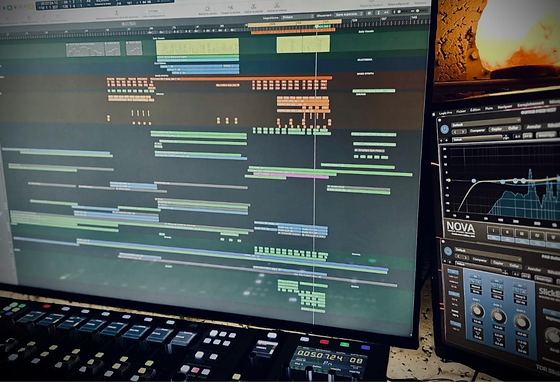Image resolution: width=560 pixels, height=382 pixels.
Task: Open the Glissement drag mode dropdown
Action: point(349,15)
